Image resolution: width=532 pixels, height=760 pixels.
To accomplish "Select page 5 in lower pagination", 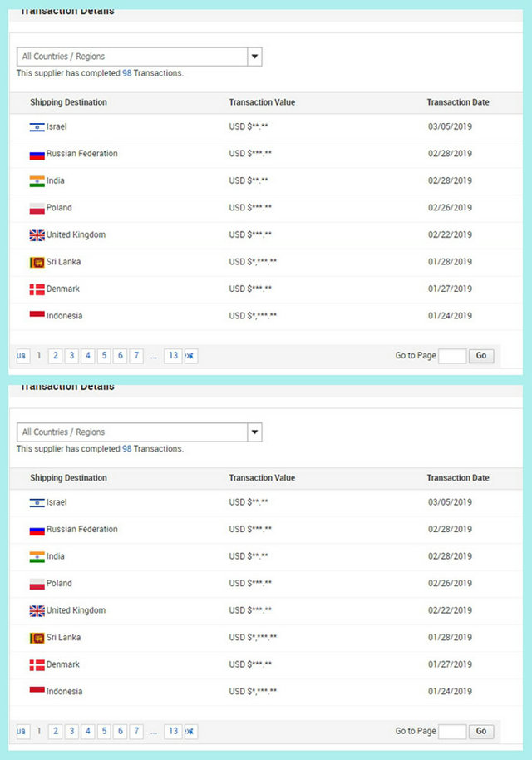I will coord(104,732).
